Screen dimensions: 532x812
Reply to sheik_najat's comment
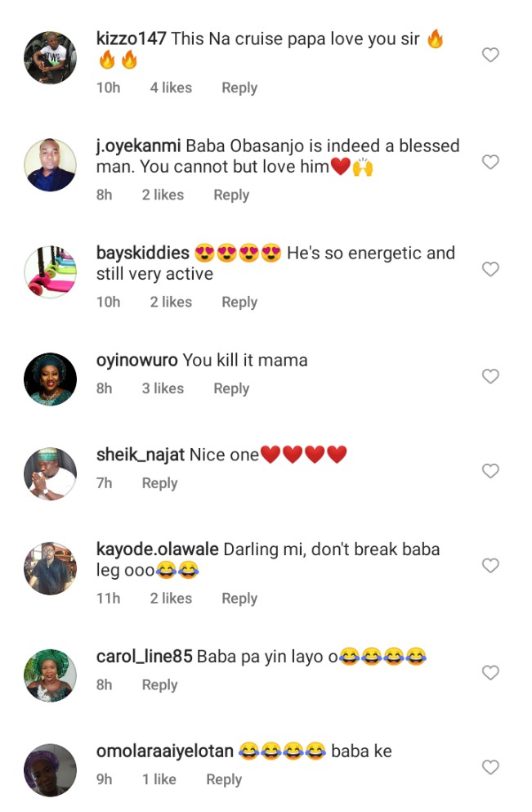pos(159,483)
